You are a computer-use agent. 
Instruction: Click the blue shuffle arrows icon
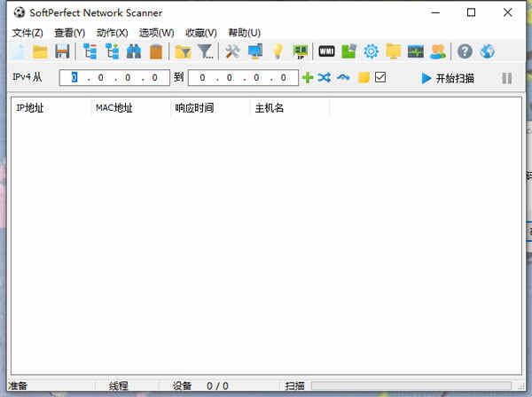coord(325,78)
